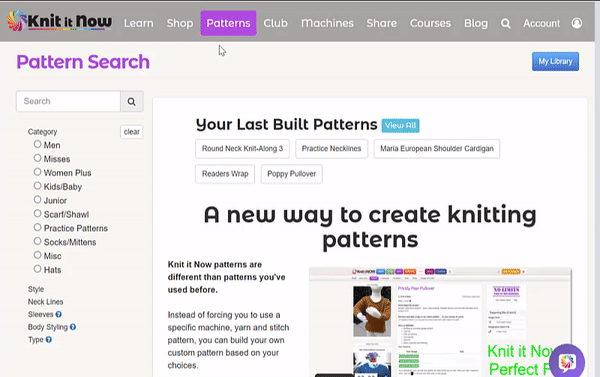Click into the pattern Search field
The height and width of the screenshot is (377, 600).
68,101
